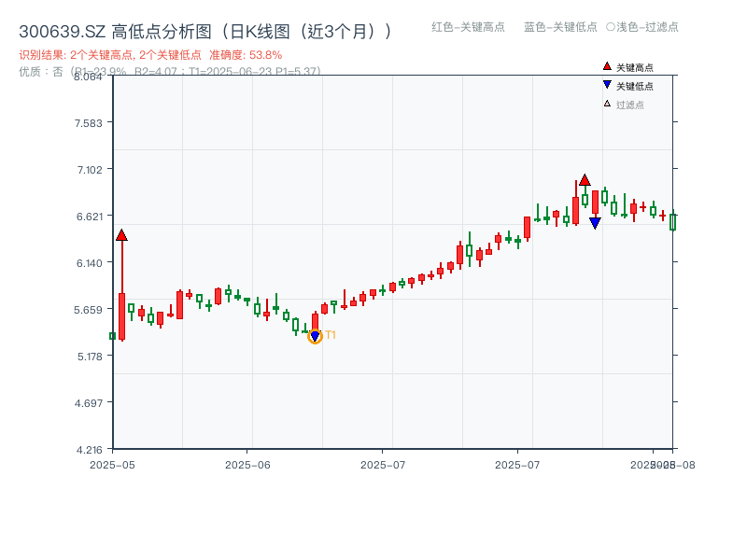This screenshot has height=560, width=747.
Task: Click the 8.064 value on the price axis
Action: [87, 78]
